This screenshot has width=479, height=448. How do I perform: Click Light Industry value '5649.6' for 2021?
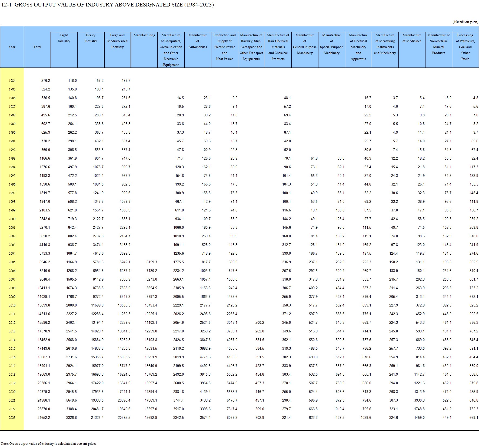71,400
